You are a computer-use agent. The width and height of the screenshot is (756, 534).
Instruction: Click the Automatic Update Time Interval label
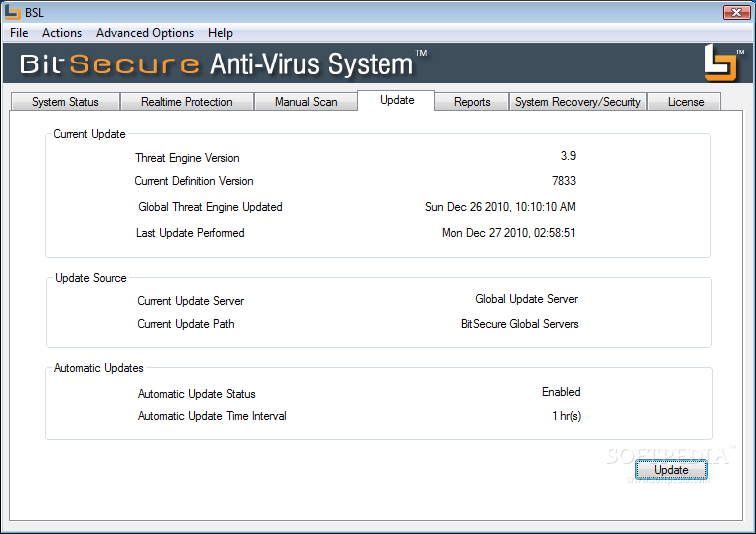[212, 416]
